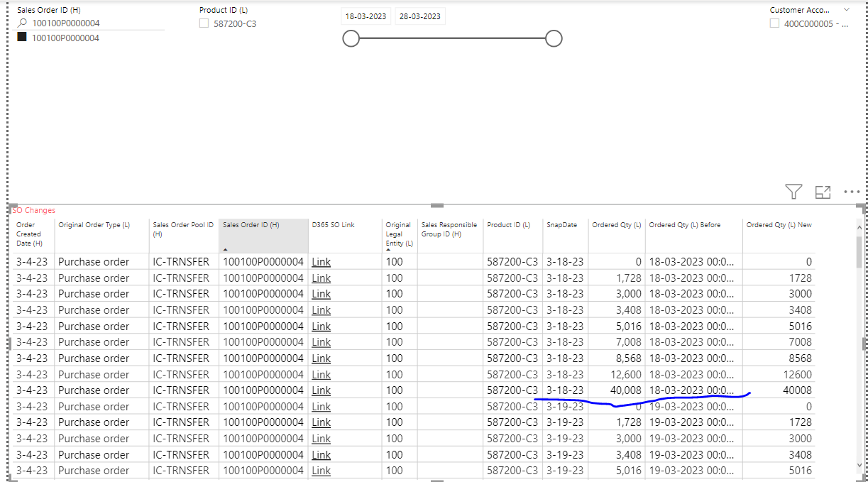Image resolution: width=868 pixels, height=482 pixels.
Task: Open the More options ellipsis menu
Action: pyautogui.click(x=852, y=192)
